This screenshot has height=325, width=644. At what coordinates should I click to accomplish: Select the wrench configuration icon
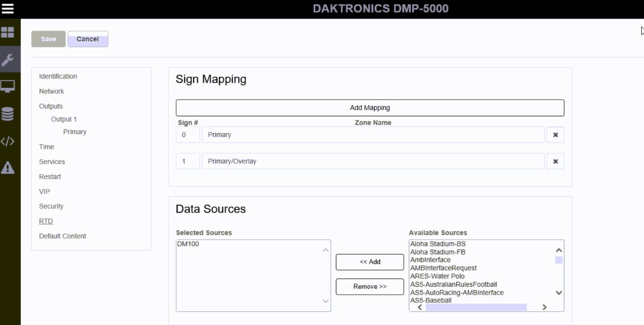(x=8, y=60)
